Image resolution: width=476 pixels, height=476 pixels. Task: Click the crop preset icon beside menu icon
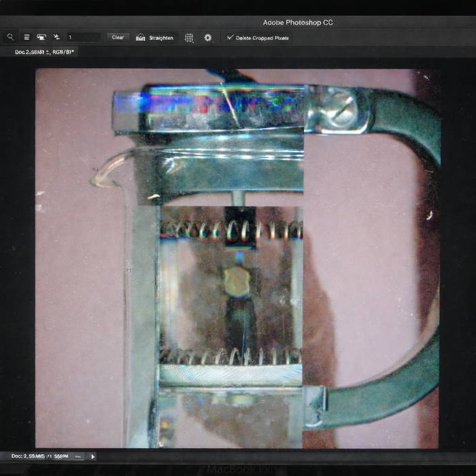(41, 37)
